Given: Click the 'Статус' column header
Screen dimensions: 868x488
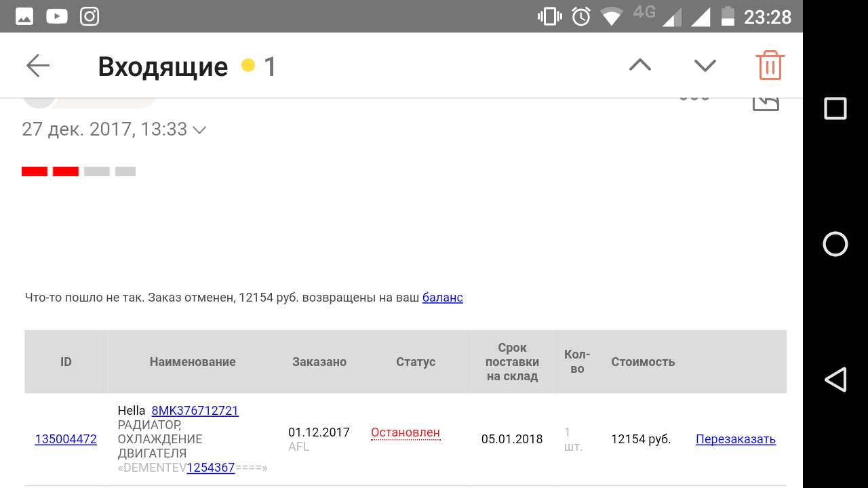Looking at the screenshot, I should [x=416, y=362].
